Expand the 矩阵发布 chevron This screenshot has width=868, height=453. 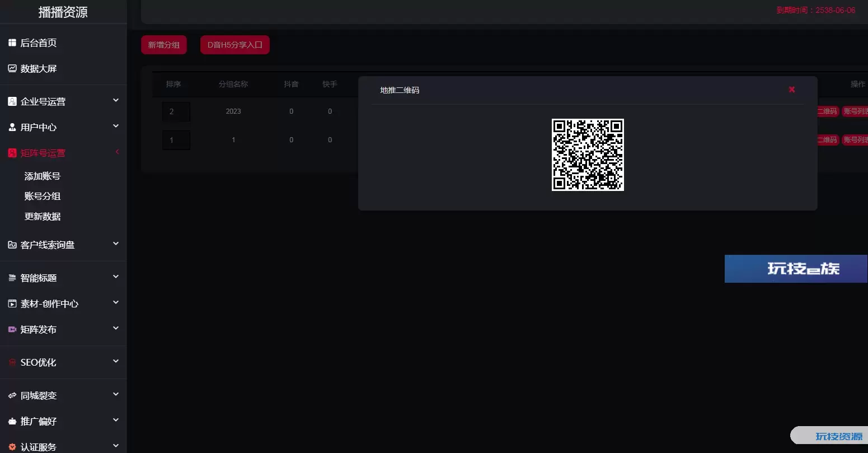[116, 328]
